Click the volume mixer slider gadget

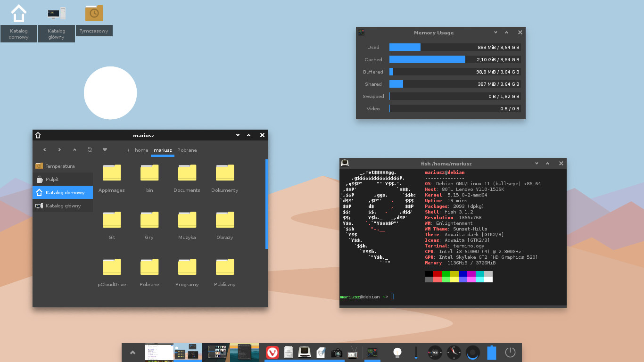tap(416, 353)
